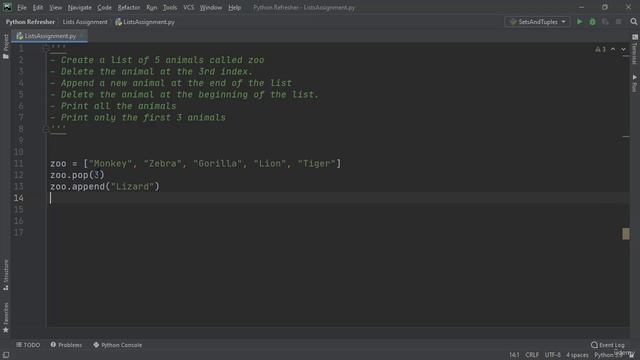Go to previous highlighted error arrow
The image size is (640, 360).
tap(613, 49)
